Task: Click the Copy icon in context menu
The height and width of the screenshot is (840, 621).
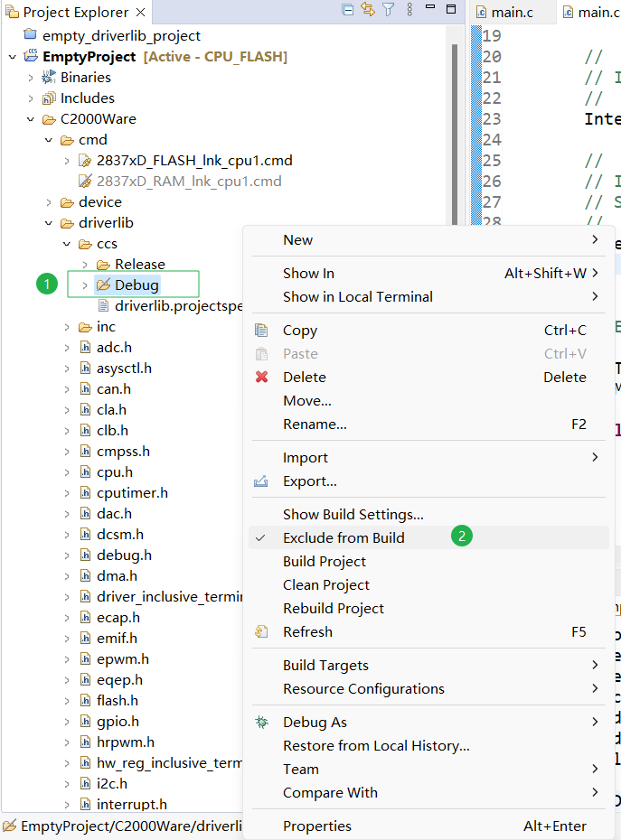Action: click(x=262, y=331)
